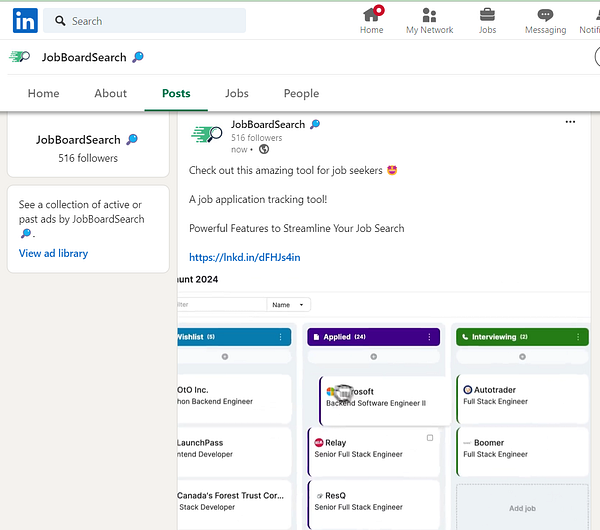The height and width of the screenshot is (530, 600).
Task: Open the post's three-dot options menu
Action: (x=570, y=122)
